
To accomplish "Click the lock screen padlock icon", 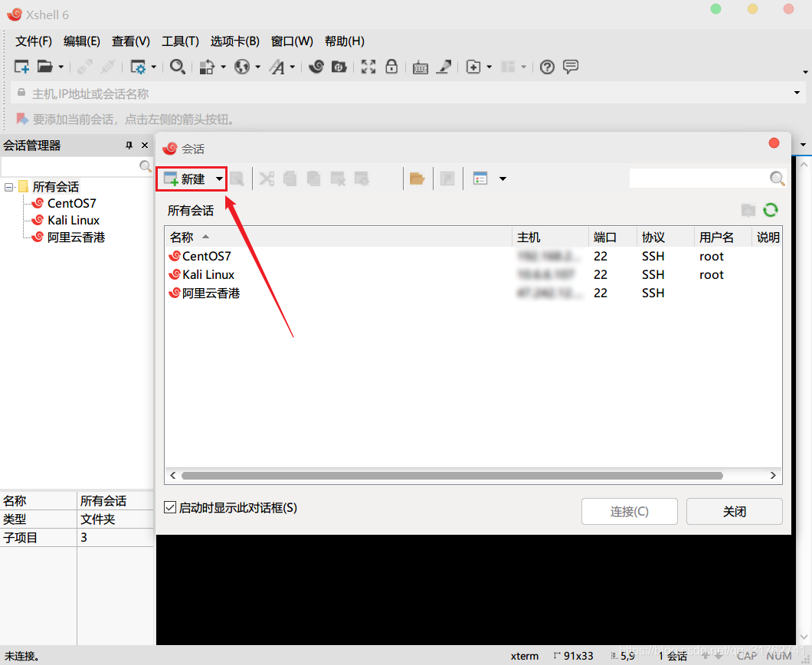I will click(x=391, y=67).
